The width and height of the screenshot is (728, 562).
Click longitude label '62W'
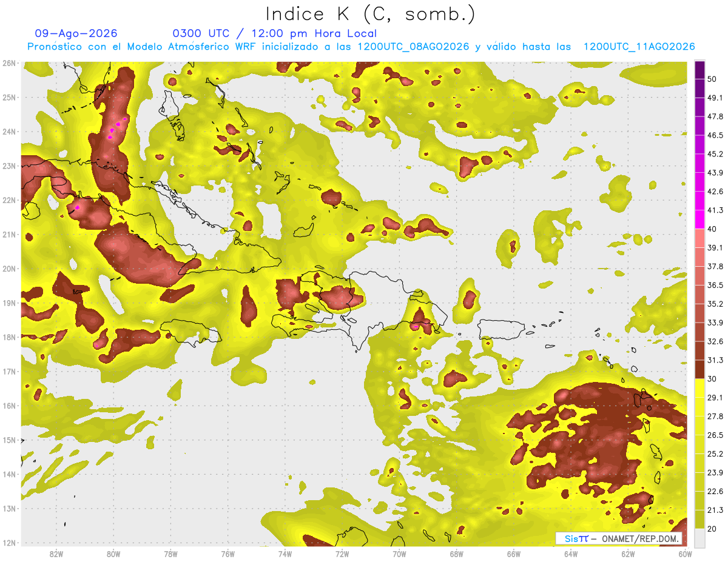point(628,554)
